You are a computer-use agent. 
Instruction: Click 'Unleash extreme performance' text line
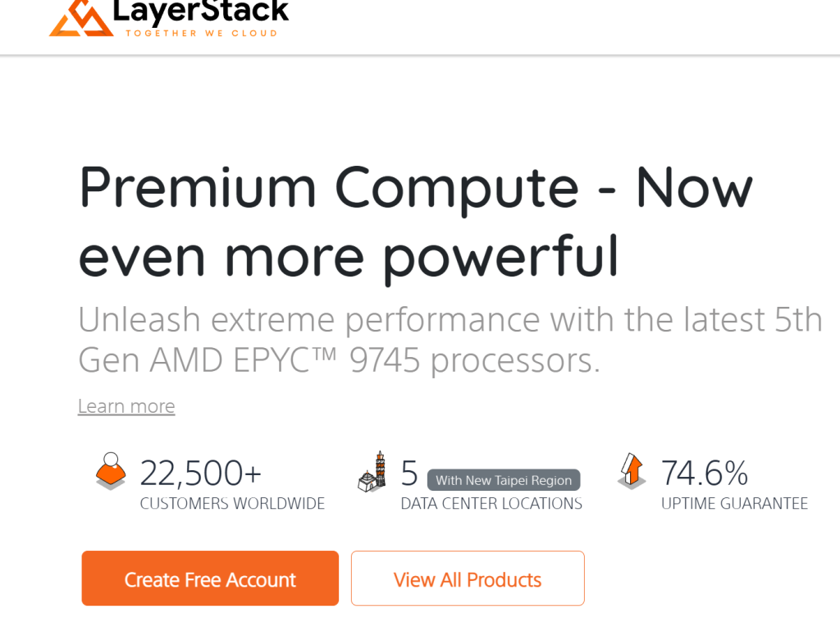[450, 320]
